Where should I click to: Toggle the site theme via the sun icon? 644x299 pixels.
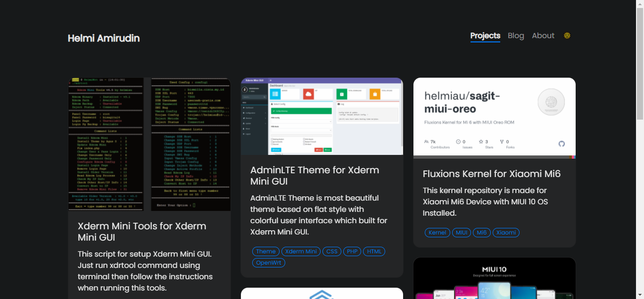pyautogui.click(x=567, y=35)
